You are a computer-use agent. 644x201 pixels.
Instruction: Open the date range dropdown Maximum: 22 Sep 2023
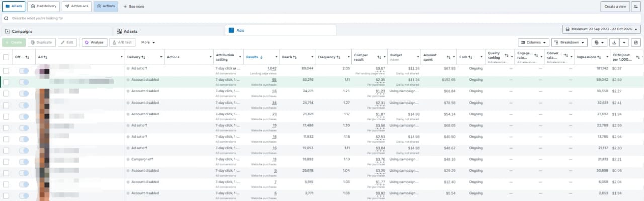click(602, 30)
